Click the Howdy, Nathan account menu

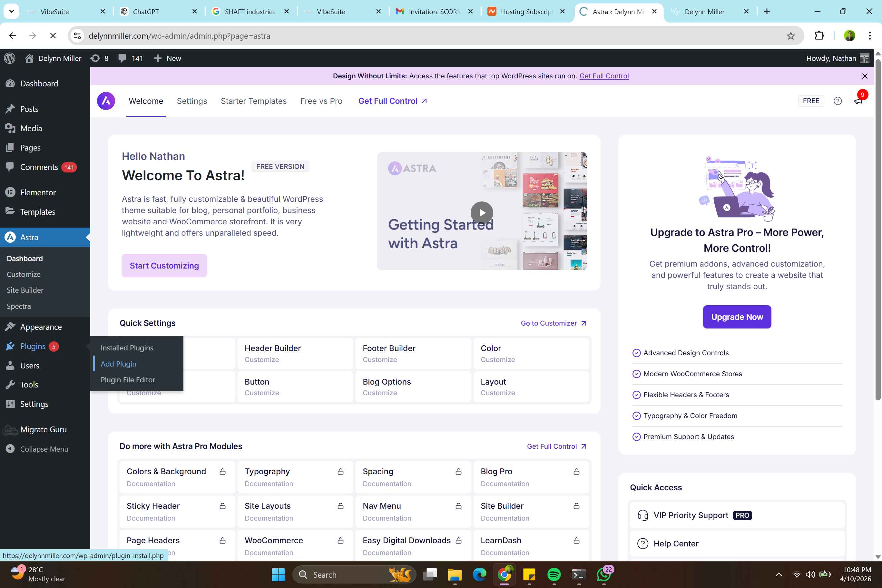[x=838, y=58]
